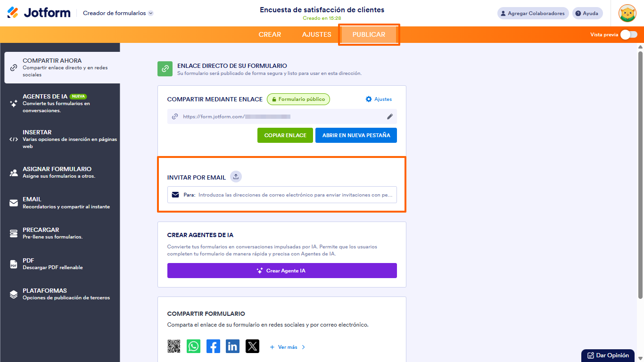
Task: Click the Formulario público status badge
Action: (298, 99)
